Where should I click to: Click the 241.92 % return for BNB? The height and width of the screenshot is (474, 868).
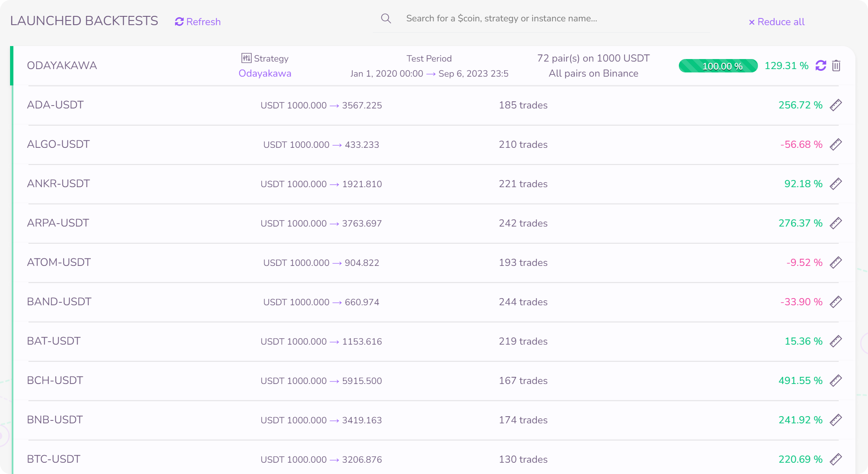[800, 420]
